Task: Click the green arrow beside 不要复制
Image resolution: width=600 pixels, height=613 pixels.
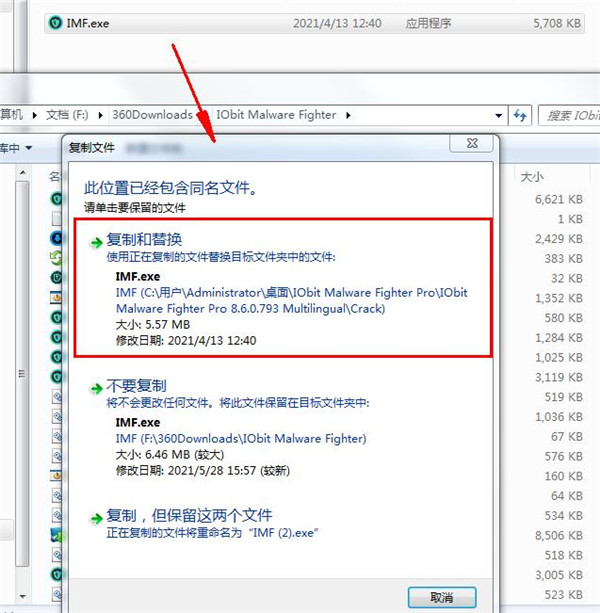Action: [96, 389]
